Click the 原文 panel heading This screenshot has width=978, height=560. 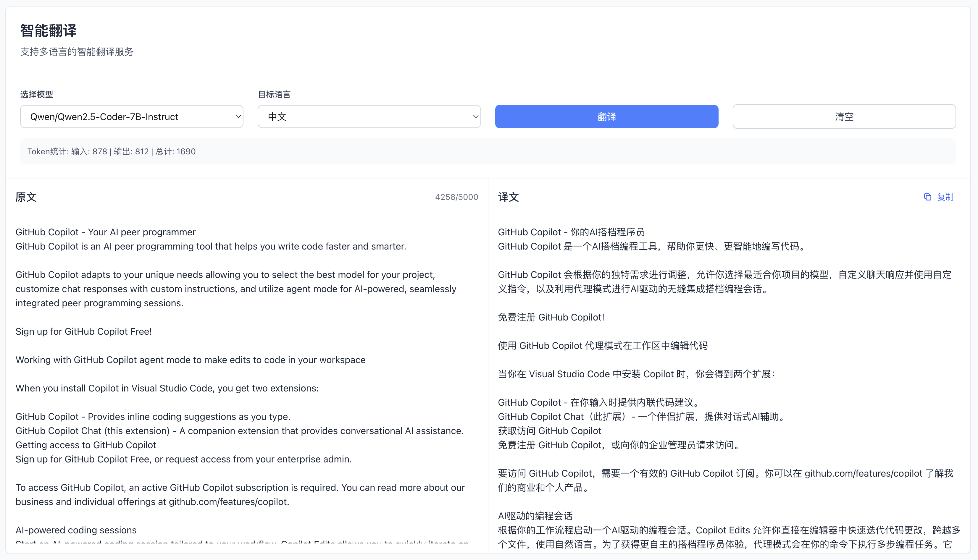pyautogui.click(x=26, y=197)
